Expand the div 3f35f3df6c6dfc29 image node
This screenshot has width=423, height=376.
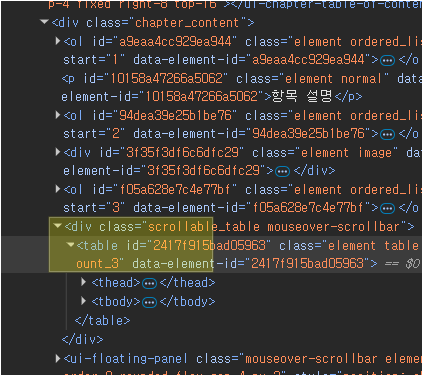pyautogui.click(x=58, y=152)
